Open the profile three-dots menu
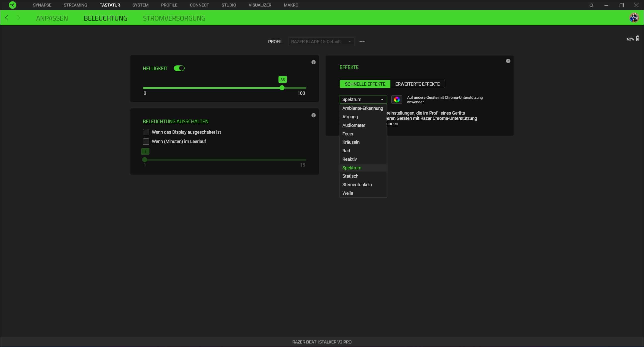The height and width of the screenshot is (347, 644). click(362, 42)
